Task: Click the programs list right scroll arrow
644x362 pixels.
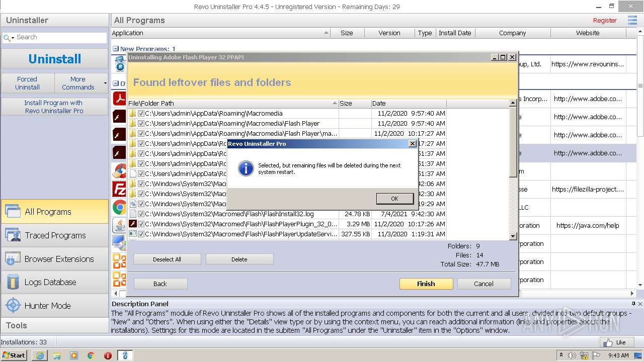Action: [632, 293]
